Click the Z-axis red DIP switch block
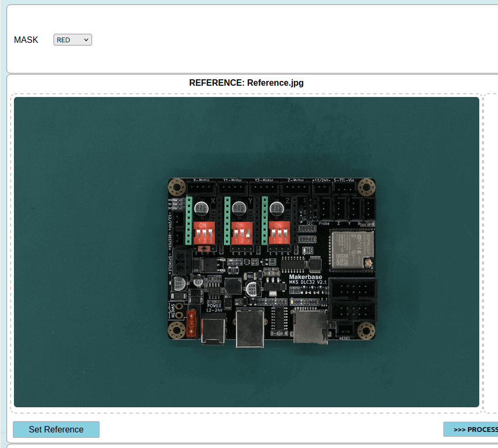Viewport: 498px width, 448px height. [278, 232]
